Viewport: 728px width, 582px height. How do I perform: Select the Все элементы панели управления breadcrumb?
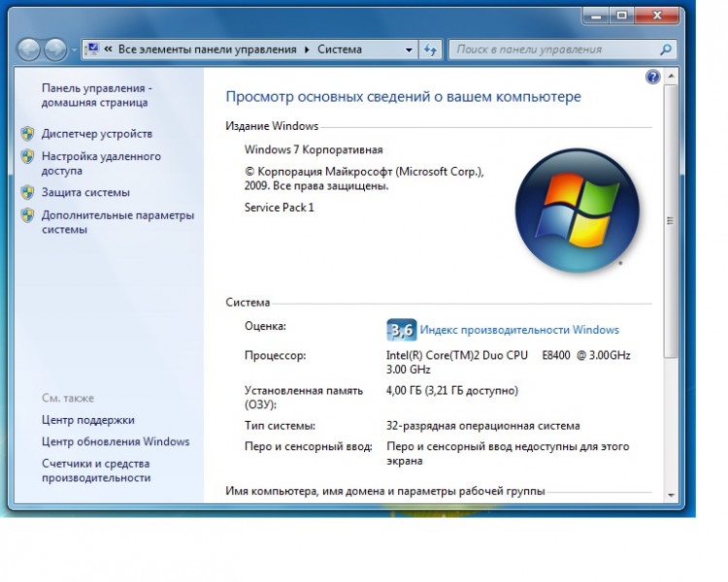(208, 49)
